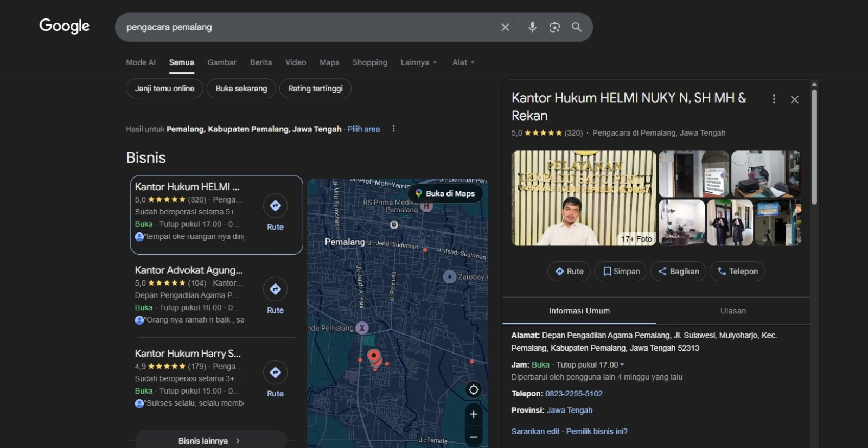This screenshot has width=868, height=448.
Task: Click the magnifying glass search icon
Action: 577,27
